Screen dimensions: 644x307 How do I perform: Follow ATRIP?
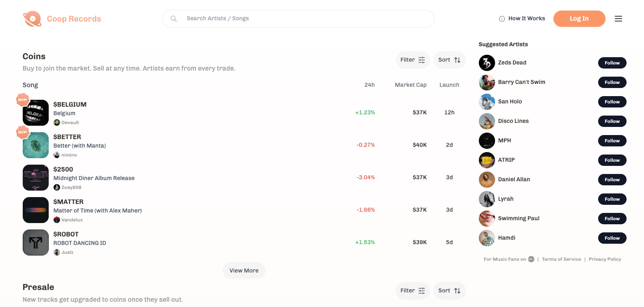(612, 160)
